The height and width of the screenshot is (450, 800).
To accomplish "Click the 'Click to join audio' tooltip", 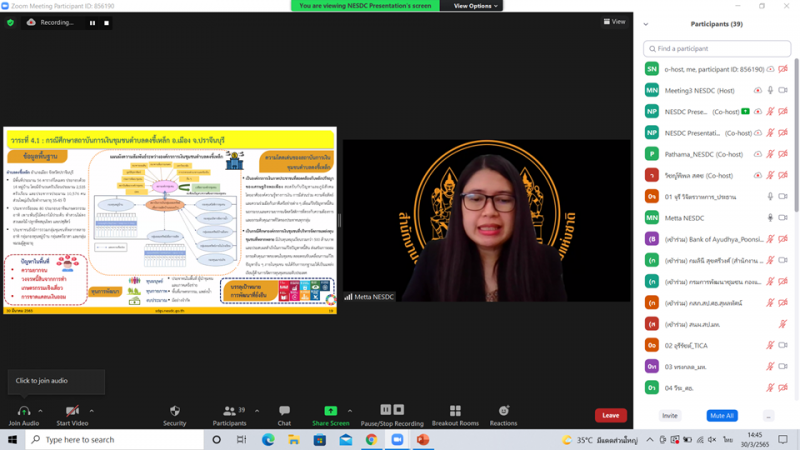I will [56, 381].
